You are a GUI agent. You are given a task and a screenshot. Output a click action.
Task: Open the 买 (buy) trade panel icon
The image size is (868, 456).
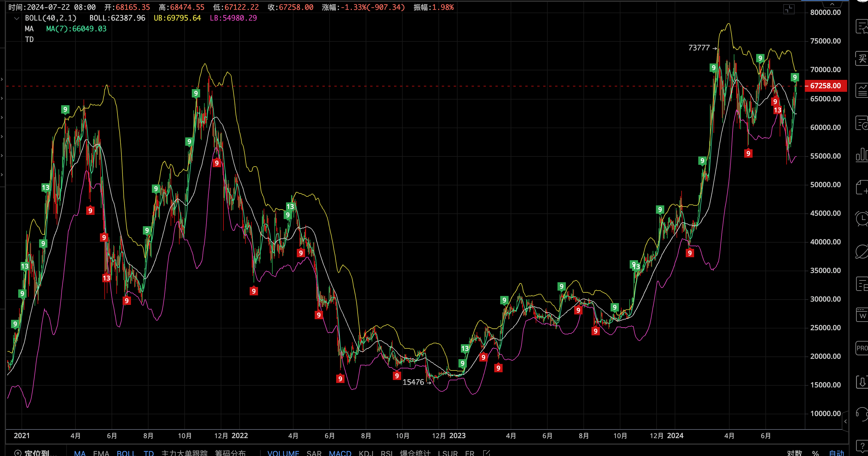(x=862, y=59)
